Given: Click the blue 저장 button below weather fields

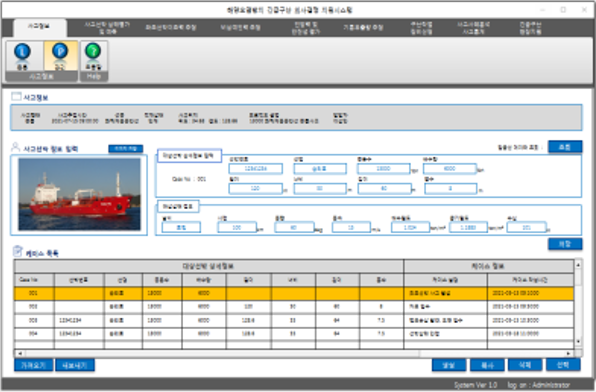Looking at the screenshot, I should 565,244.
